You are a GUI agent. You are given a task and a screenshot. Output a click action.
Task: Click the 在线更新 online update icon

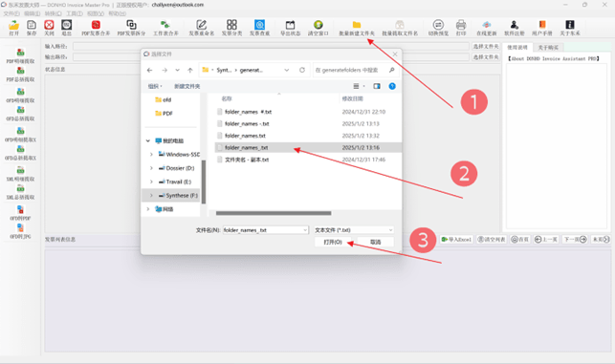tap(486, 25)
